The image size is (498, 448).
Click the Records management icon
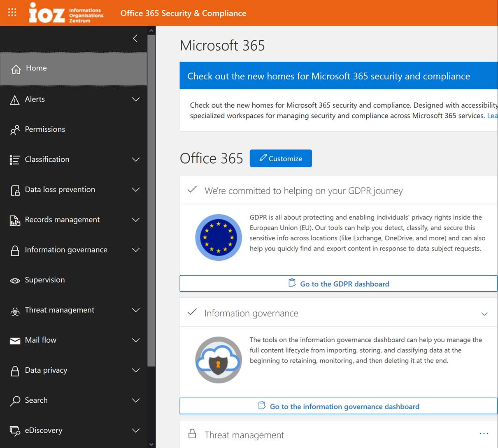coord(15,220)
